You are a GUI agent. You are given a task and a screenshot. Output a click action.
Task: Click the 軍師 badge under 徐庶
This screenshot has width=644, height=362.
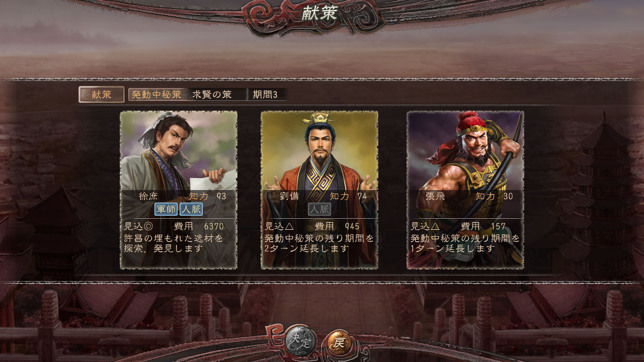166,209
